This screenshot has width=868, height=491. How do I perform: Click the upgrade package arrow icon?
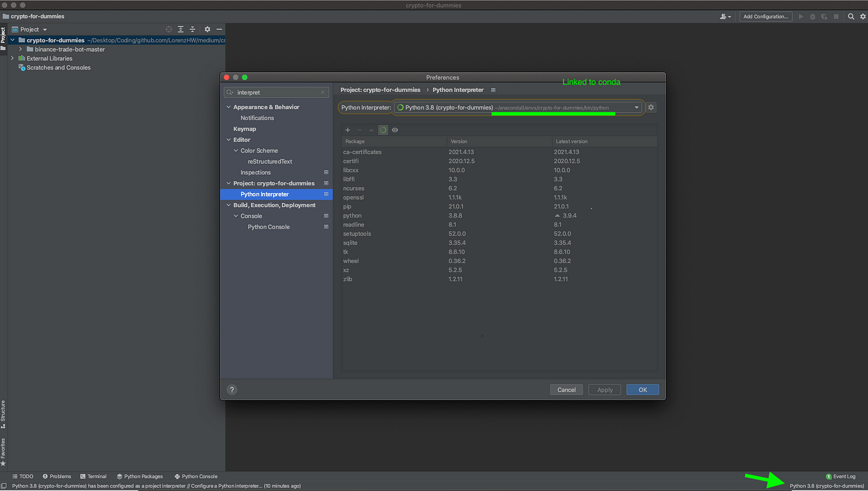click(x=371, y=130)
